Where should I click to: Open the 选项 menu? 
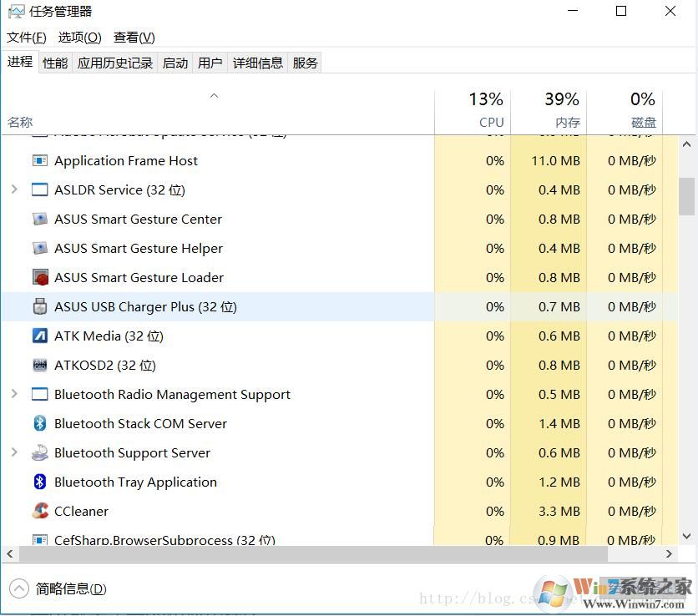79,37
